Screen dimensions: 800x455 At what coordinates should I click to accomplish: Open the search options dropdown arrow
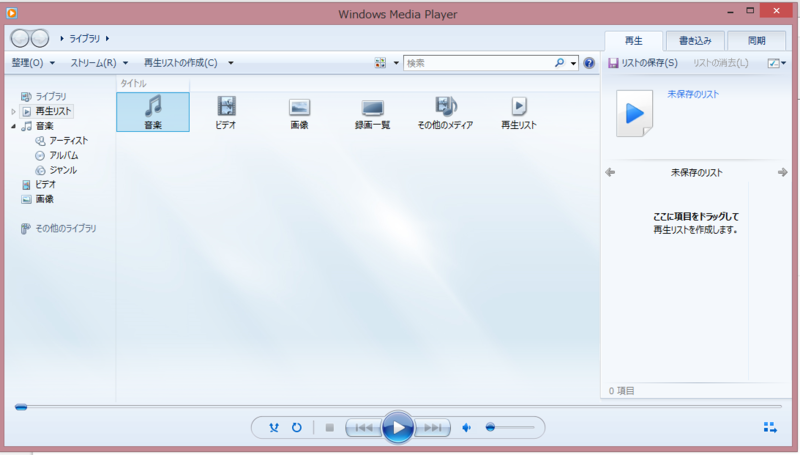[573, 63]
